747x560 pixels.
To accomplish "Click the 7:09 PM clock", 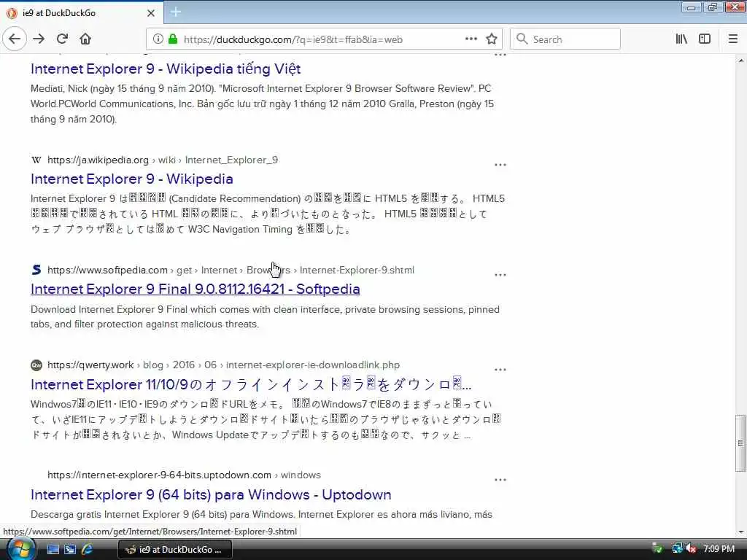I will point(719,548).
